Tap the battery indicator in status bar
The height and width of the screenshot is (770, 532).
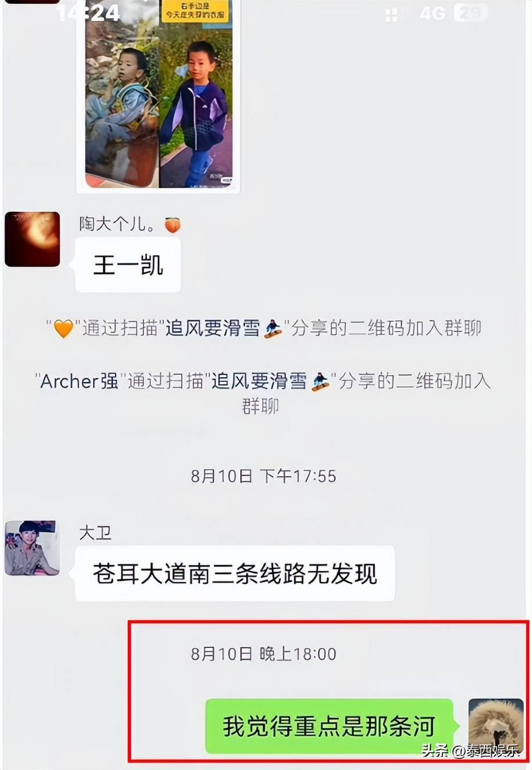(x=470, y=13)
